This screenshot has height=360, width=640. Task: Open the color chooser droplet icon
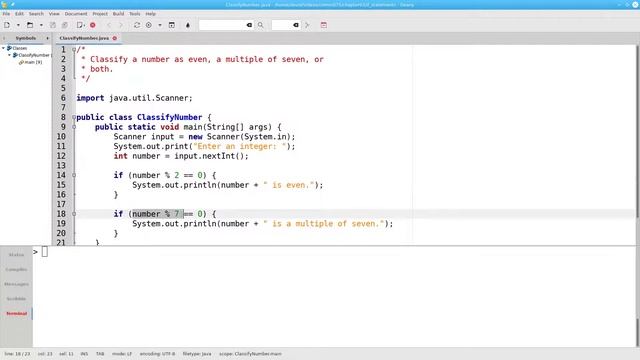[x=188, y=25]
